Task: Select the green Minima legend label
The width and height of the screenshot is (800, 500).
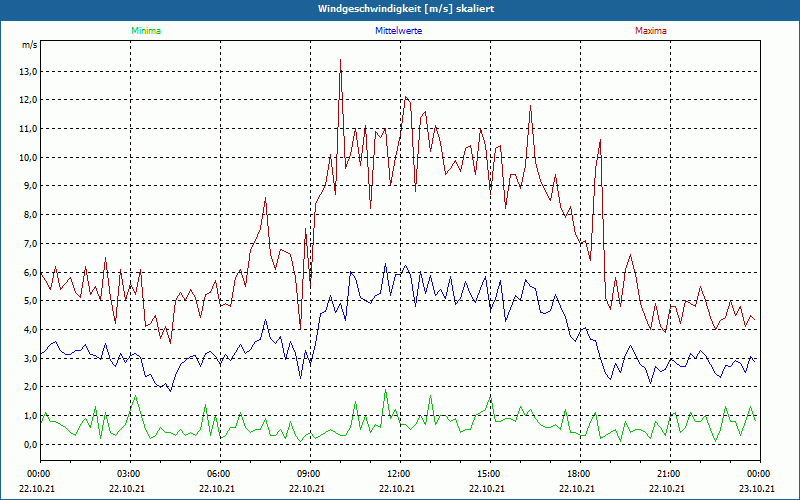Action: pyautogui.click(x=146, y=31)
